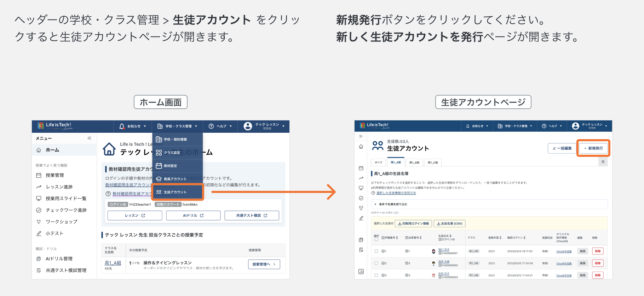The width and height of the screenshot is (644, 296).
Task: Click the 高1_A組 class link in schedule table
Action: pos(113,263)
